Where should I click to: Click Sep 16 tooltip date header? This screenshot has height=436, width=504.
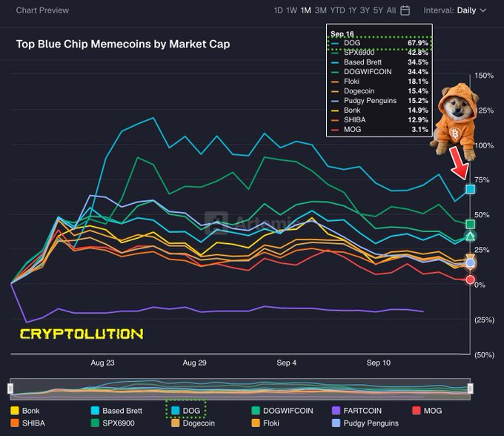click(342, 34)
